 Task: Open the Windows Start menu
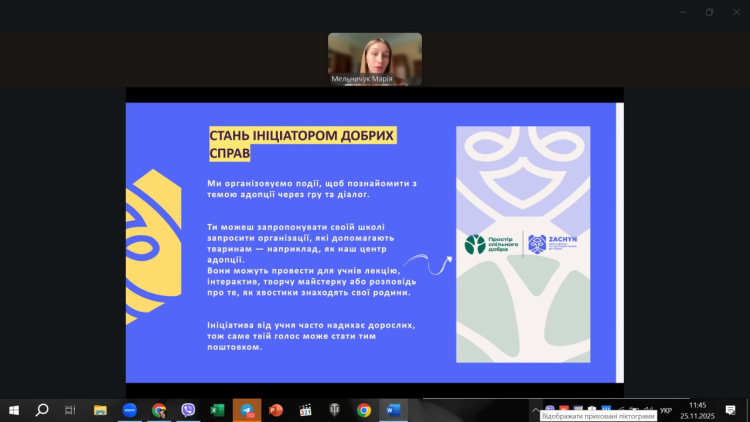14,410
